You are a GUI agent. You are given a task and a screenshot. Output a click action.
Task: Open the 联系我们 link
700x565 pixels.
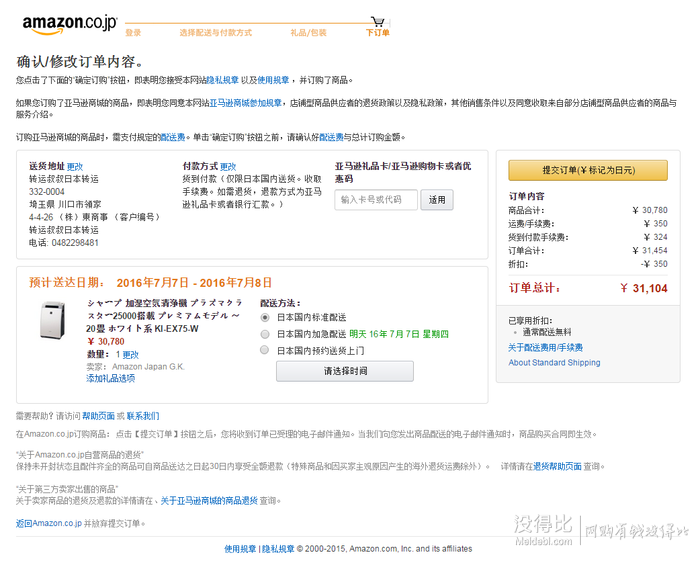[143, 416]
